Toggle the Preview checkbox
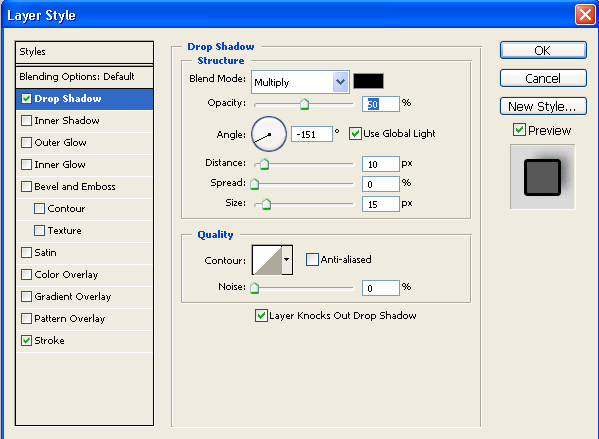 pos(519,130)
